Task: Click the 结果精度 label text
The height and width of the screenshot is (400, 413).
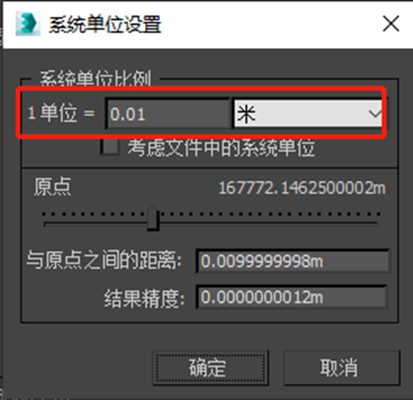Action: (144, 298)
